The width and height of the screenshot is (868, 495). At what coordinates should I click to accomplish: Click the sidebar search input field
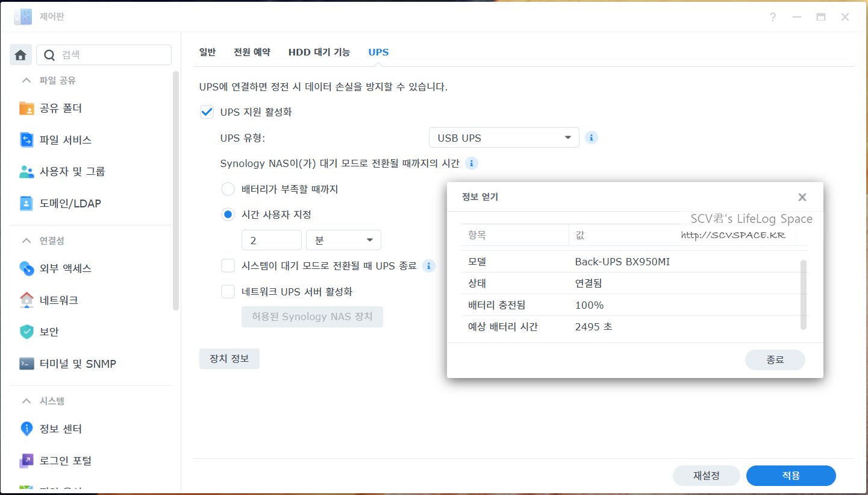pos(104,55)
